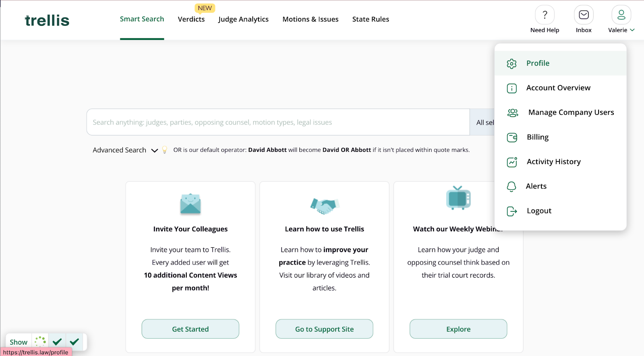
Task: Click the Learn how to use Trellis heading
Action: pyautogui.click(x=324, y=229)
